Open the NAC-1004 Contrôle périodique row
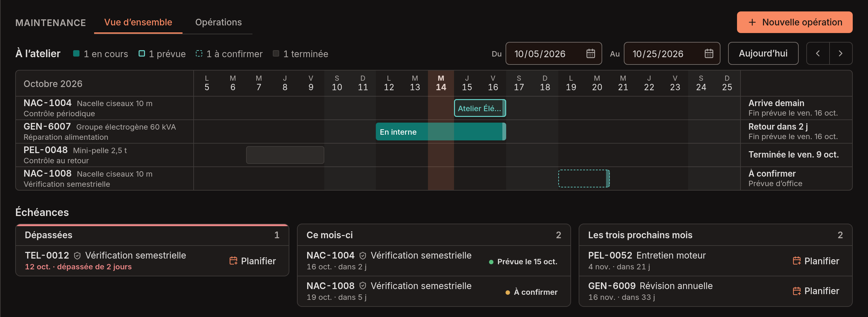Viewport: 868px width, 317px height. 434,108
